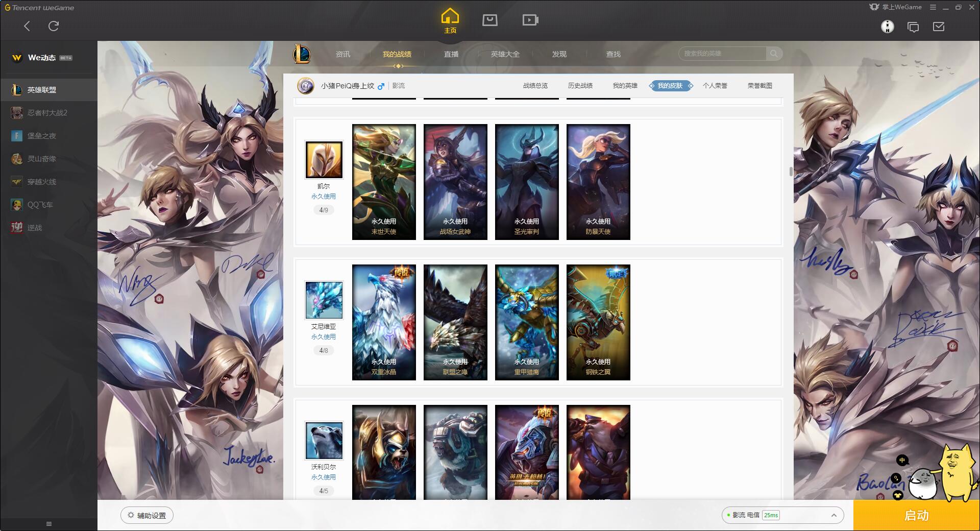Click the League of Legends logo icon

click(302, 54)
